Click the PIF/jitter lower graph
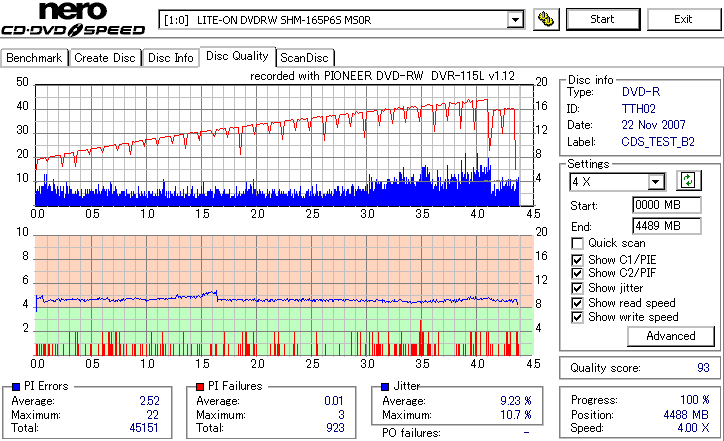 click(284, 296)
